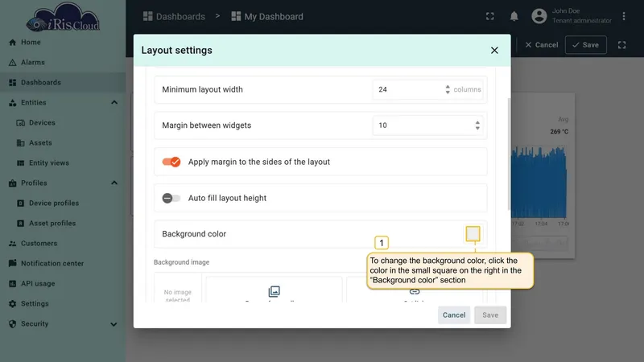
Task: Click the Asset profiles icon
Action: tap(21, 224)
